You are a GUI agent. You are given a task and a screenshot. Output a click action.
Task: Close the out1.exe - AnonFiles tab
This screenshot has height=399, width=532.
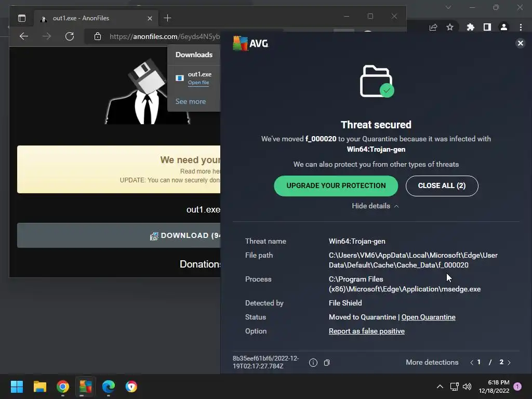150,18
